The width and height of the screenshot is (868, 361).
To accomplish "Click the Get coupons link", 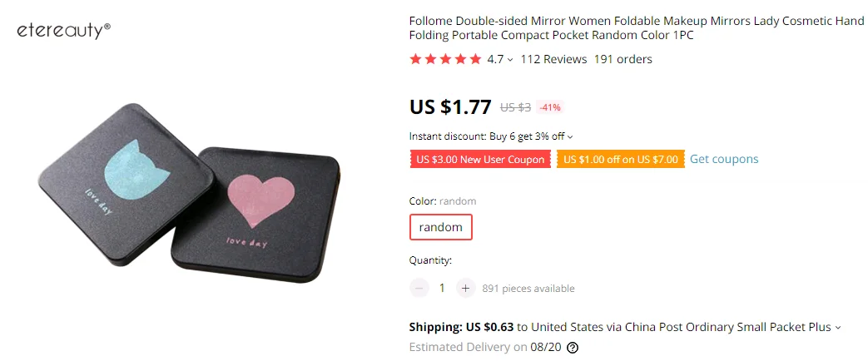I will (x=724, y=159).
